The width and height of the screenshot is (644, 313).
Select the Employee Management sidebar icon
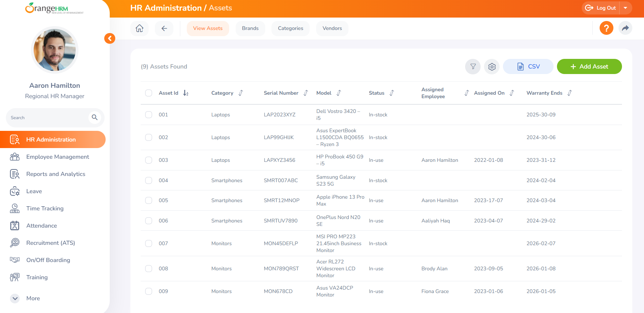[14, 157]
